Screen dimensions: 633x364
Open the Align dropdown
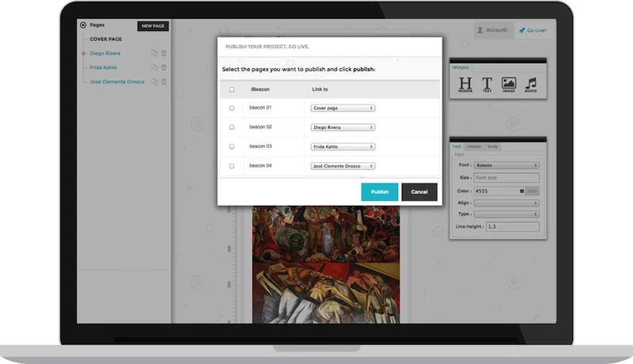[x=506, y=203]
